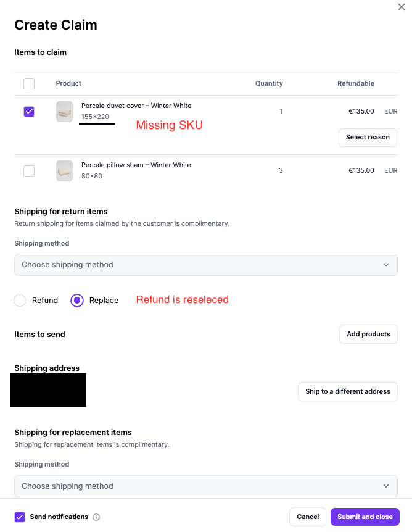Click the redacted shipping address block
Viewport: 412px width, 532px height.
(x=48, y=390)
